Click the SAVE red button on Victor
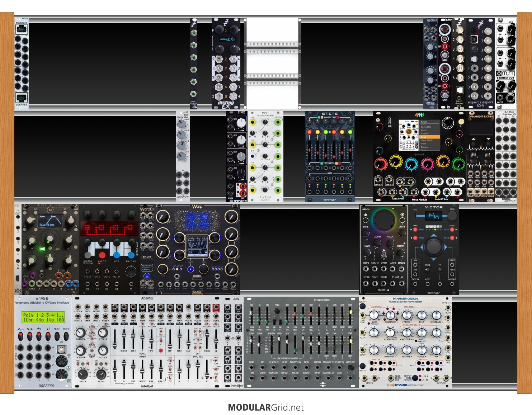 tap(452, 230)
